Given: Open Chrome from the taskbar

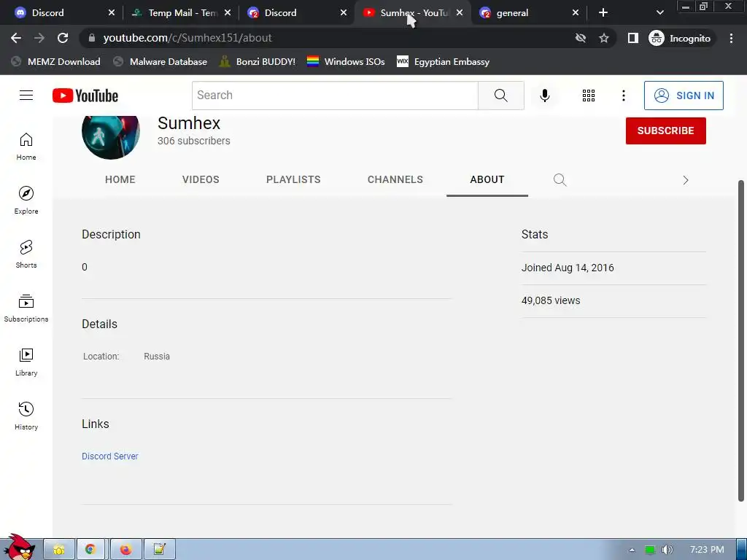Looking at the screenshot, I should point(90,550).
